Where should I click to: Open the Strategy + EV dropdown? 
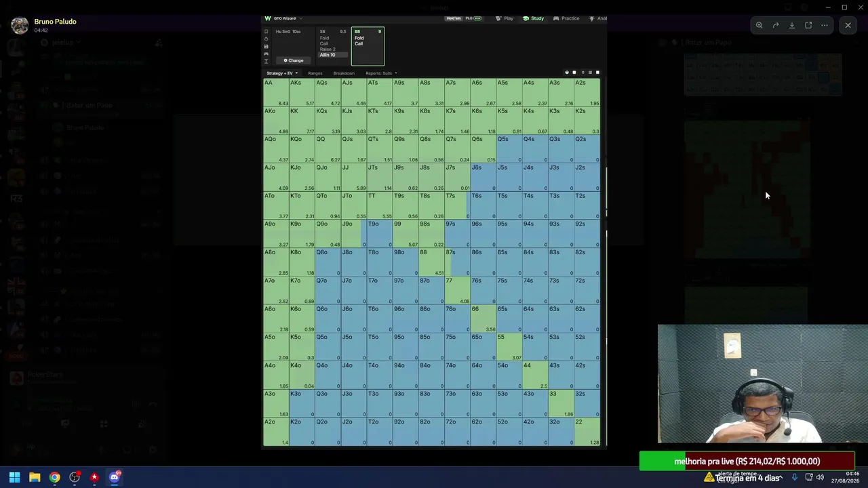click(282, 73)
